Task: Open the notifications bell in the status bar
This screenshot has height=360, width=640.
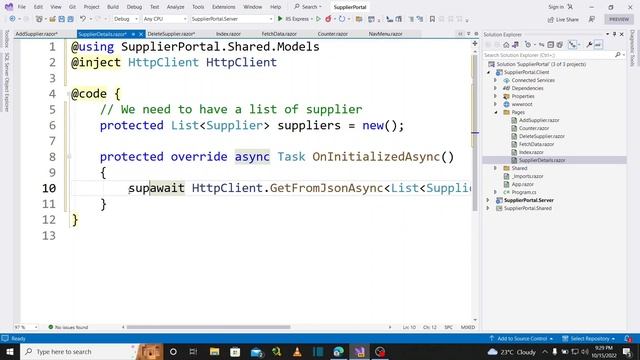Action: pos(628,338)
